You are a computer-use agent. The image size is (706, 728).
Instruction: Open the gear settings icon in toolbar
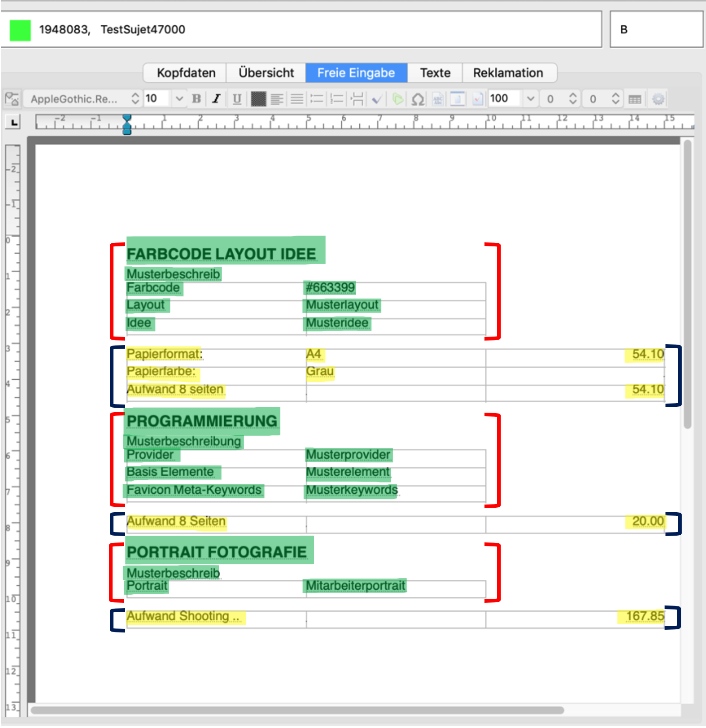click(x=658, y=99)
